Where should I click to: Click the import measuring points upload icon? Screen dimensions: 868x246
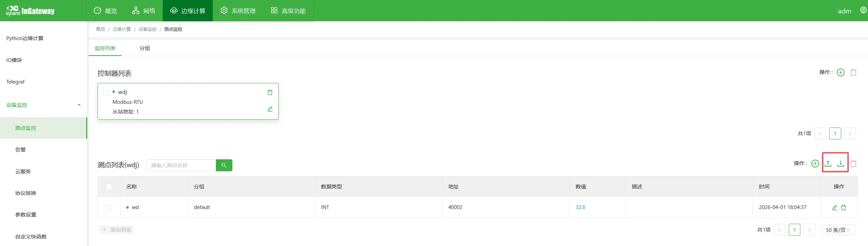click(828, 164)
